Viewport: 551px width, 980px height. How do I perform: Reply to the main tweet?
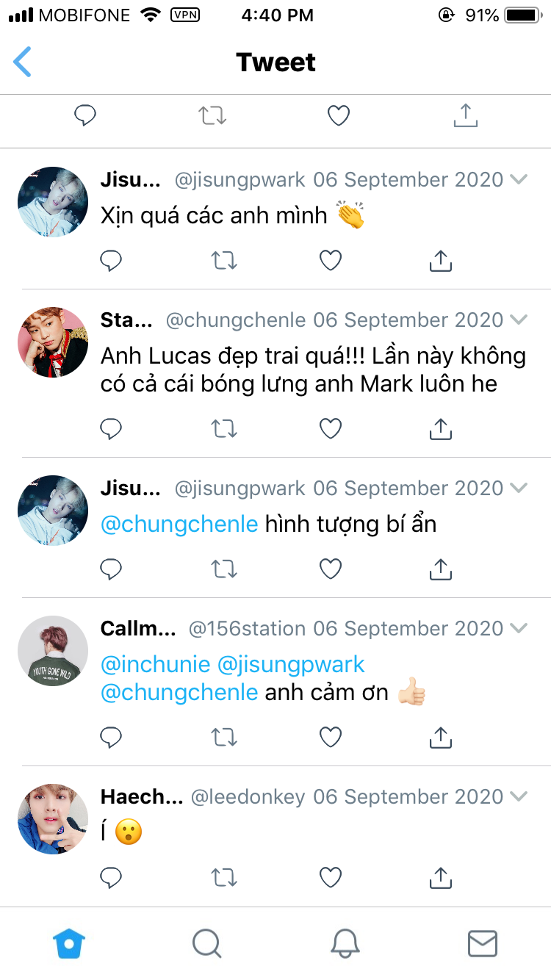(x=85, y=115)
